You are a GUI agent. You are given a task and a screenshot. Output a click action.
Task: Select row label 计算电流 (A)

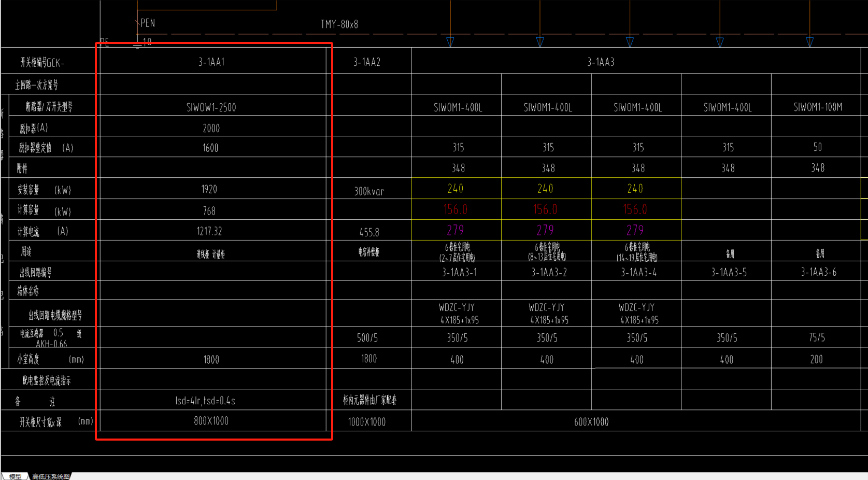43,231
